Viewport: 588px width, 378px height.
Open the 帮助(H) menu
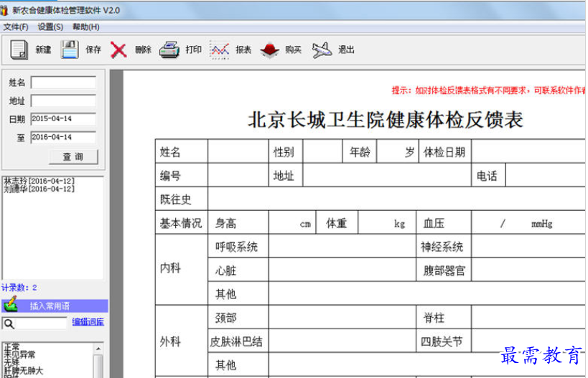[85, 27]
